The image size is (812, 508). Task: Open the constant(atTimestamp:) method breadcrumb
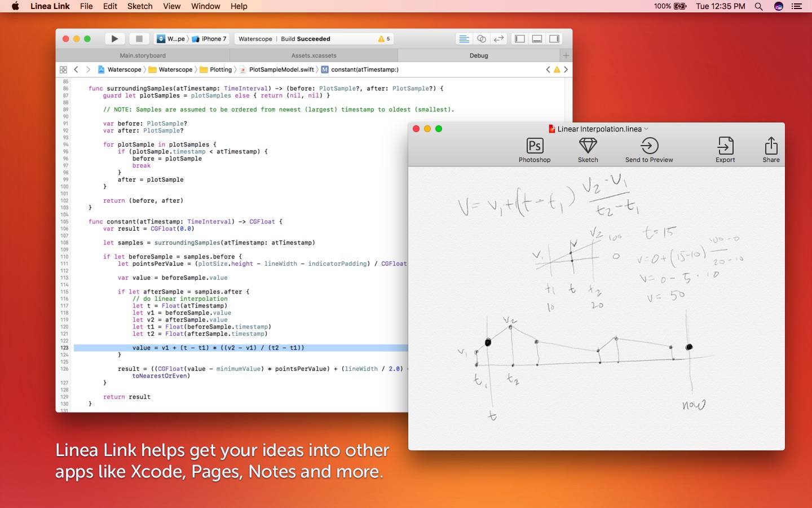pyautogui.click(x=360, y=69)
